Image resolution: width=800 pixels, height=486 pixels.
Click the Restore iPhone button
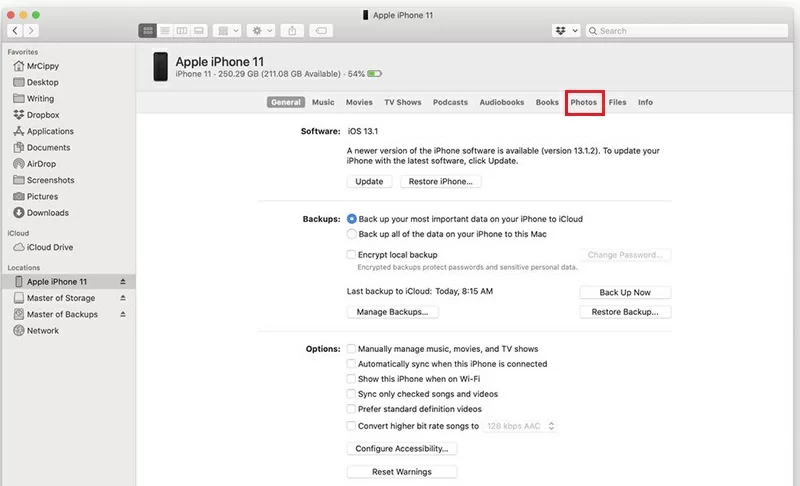tap(440, 182)
